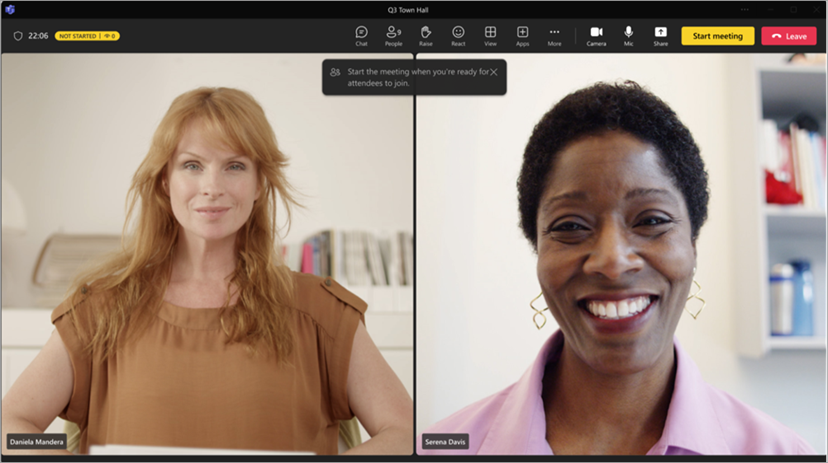Click the Daniela Mandera name label

click(x=37, y=441)
